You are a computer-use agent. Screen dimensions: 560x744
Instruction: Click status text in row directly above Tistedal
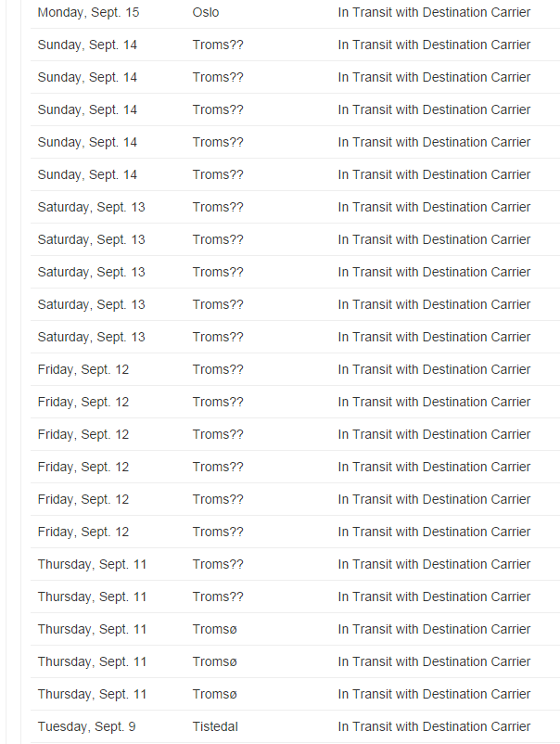click(x=434, y=694)
